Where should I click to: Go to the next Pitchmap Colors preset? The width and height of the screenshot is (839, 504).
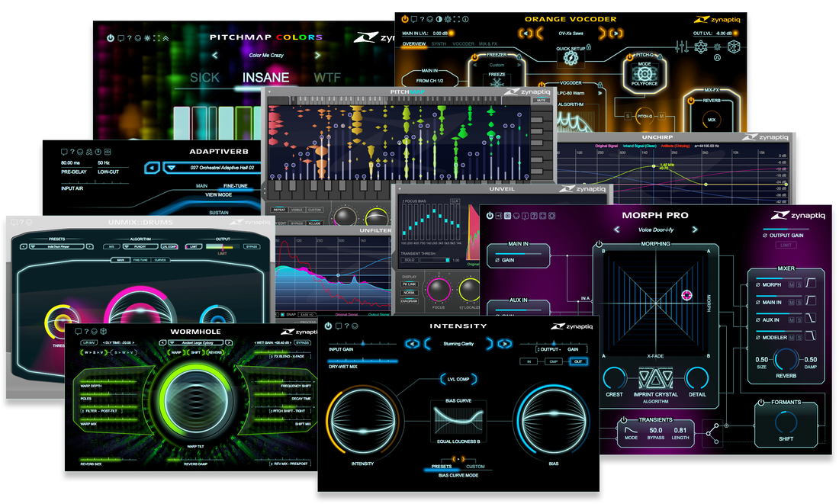[x=317, y=55]
